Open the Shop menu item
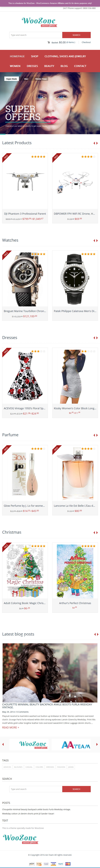Image resolution: width=100 pixels, height=868 pixels. click(34, 56)
